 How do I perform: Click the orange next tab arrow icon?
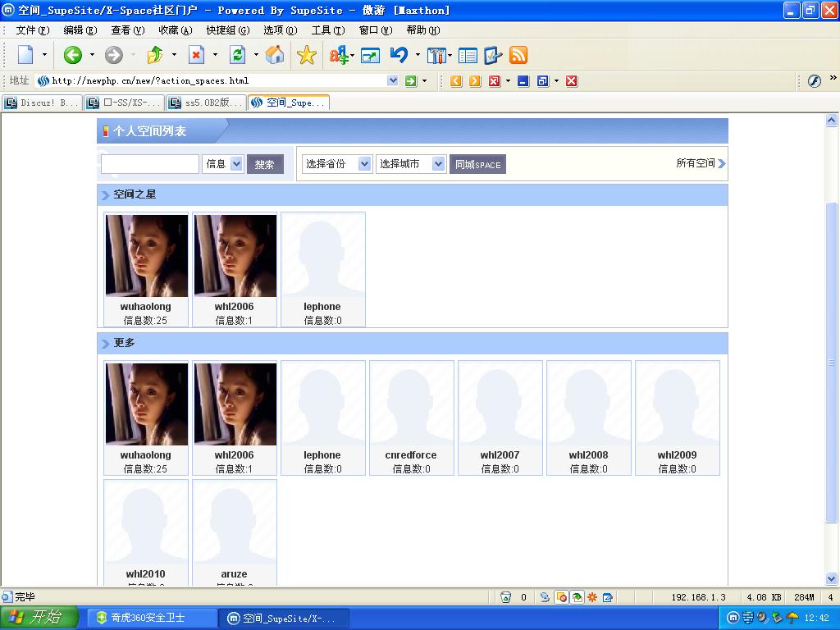[475, 81]
